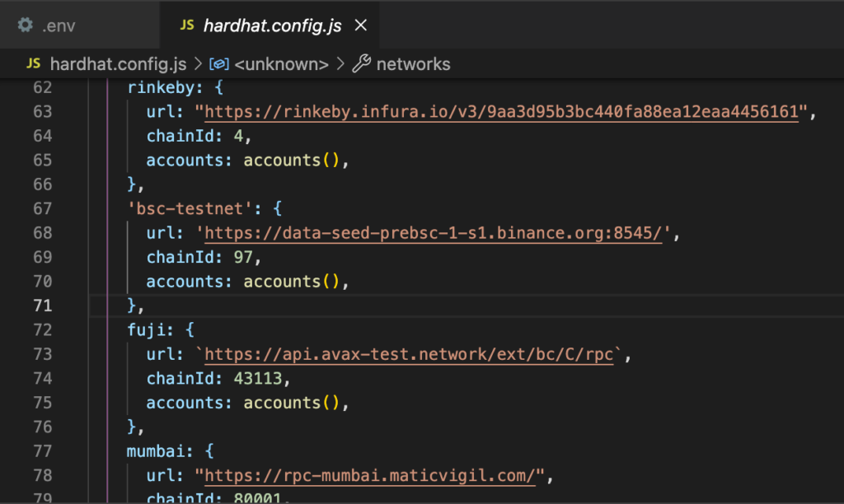Switch to the .env tab

80,26
